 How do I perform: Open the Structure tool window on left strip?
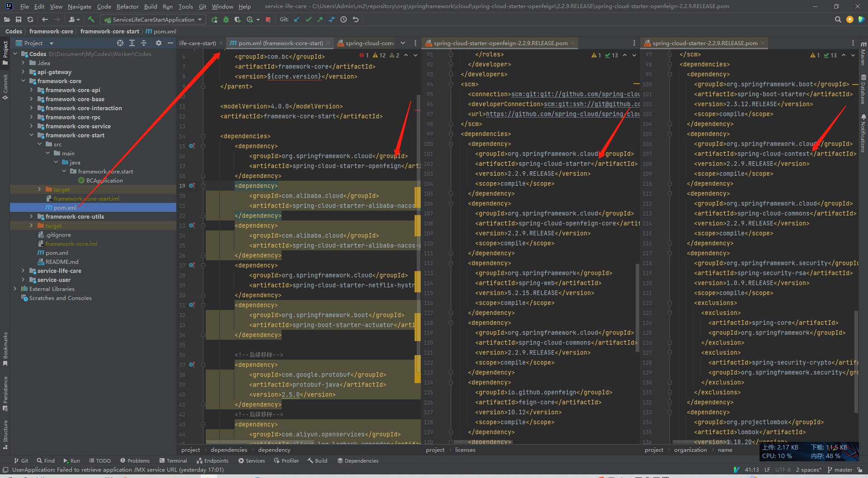point(5,434)
